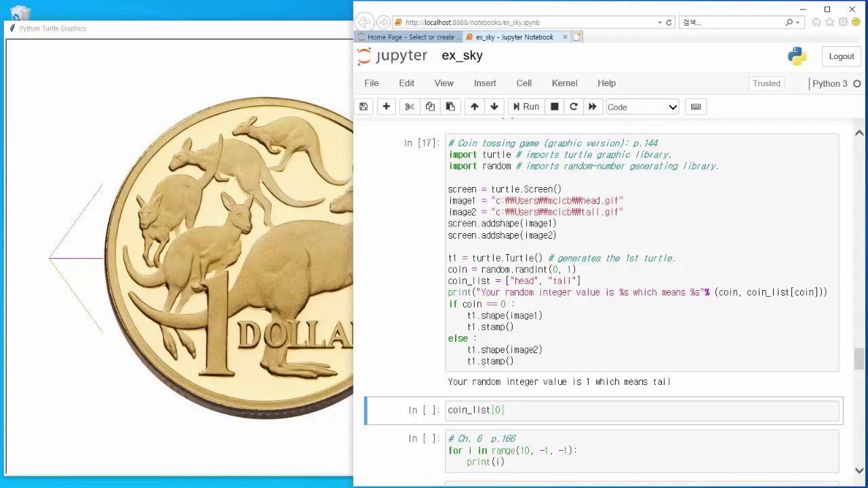Open browser tools gear icon
The image size is (868, 488).
click(x=843, y=22)
